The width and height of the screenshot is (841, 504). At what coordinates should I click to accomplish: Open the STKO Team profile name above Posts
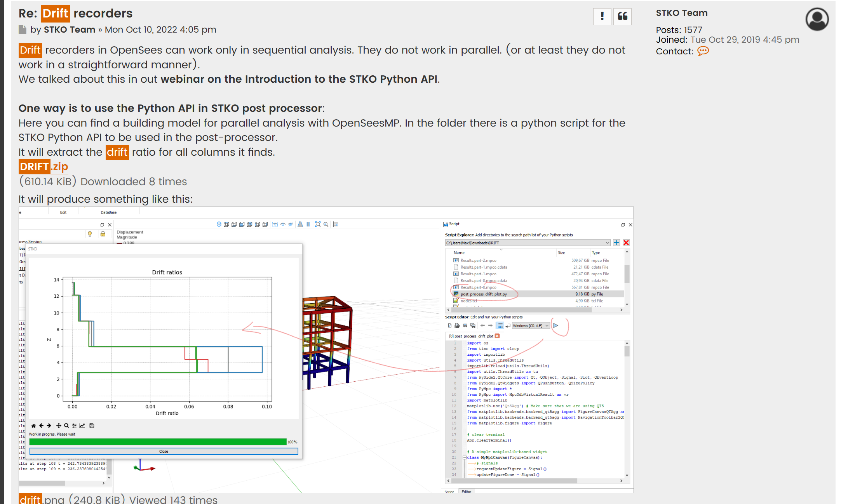pyautogui.click(x=682, y=13)
